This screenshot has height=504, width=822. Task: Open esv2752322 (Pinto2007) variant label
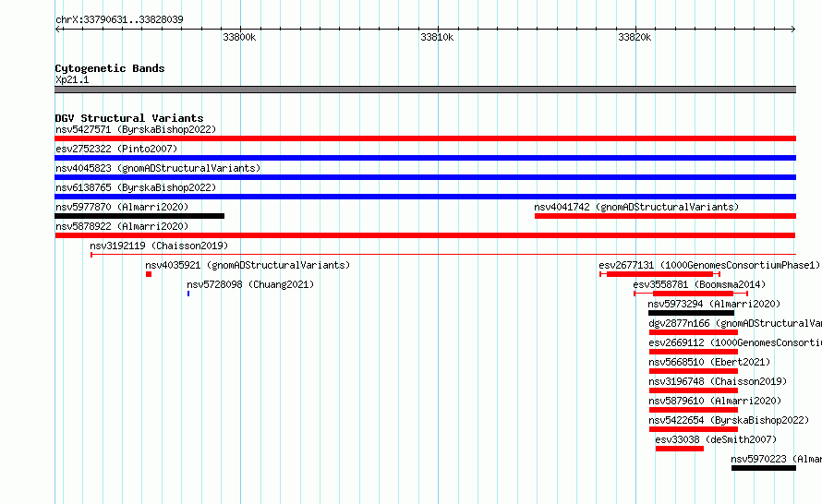pos(116,149)
